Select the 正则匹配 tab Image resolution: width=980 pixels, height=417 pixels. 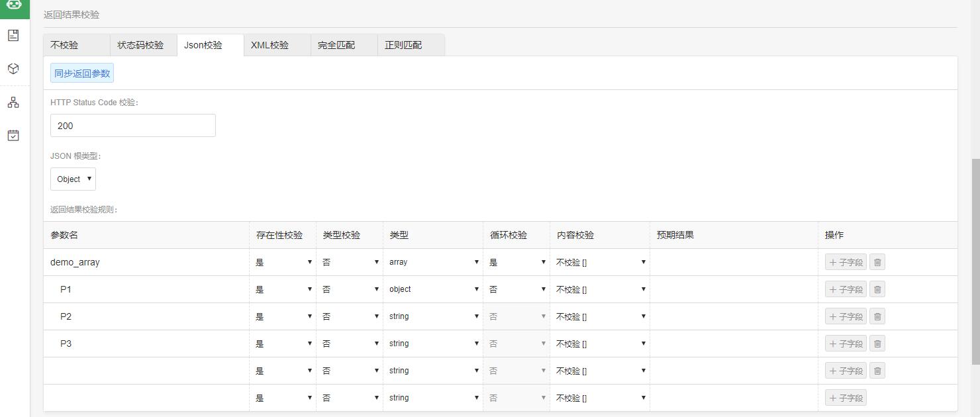(403, 45)
